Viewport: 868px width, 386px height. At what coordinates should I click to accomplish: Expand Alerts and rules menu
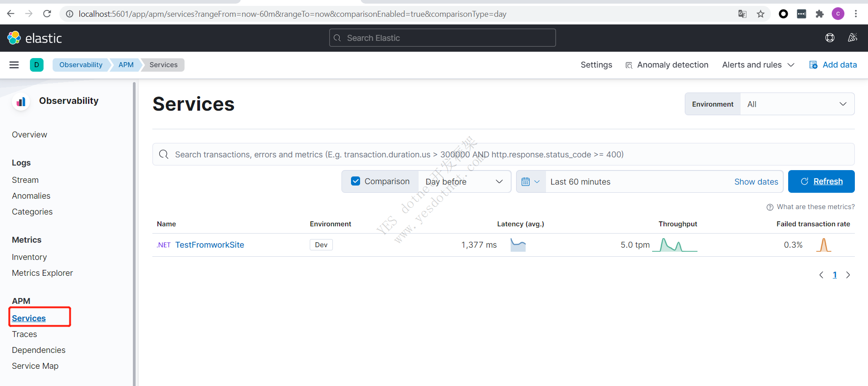tap(758, 65)
